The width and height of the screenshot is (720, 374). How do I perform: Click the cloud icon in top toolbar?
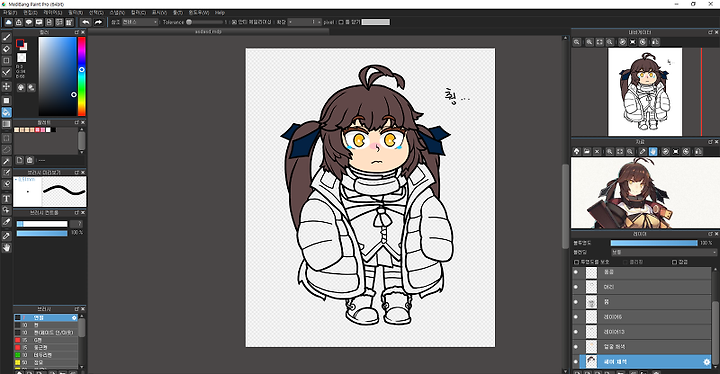[9, 22]
